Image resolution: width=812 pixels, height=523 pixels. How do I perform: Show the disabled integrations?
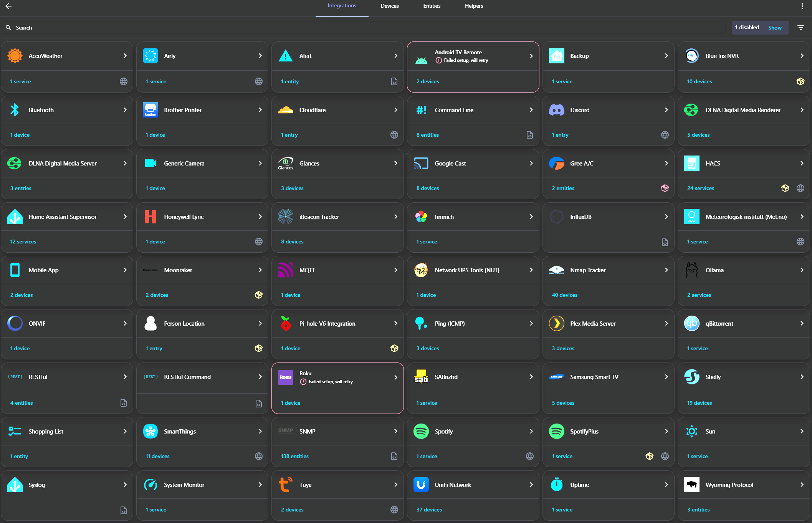[x=774, y=28]
